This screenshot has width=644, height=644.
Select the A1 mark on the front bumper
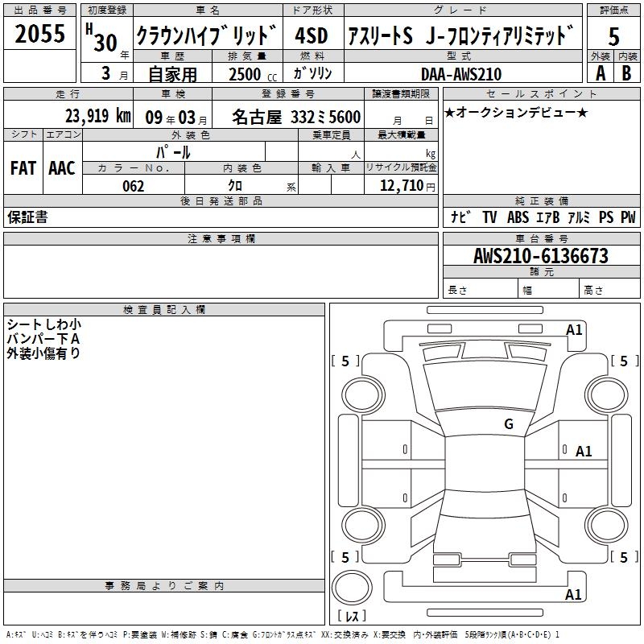point(574,330)
